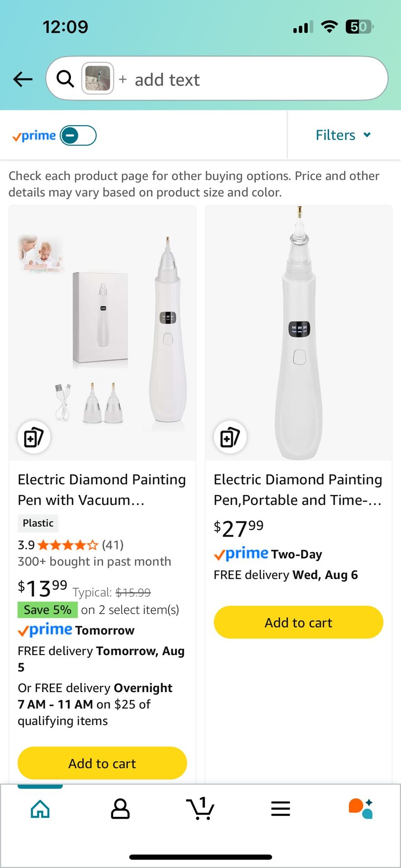Open the shopping cart icon

[x=200, y=808]
